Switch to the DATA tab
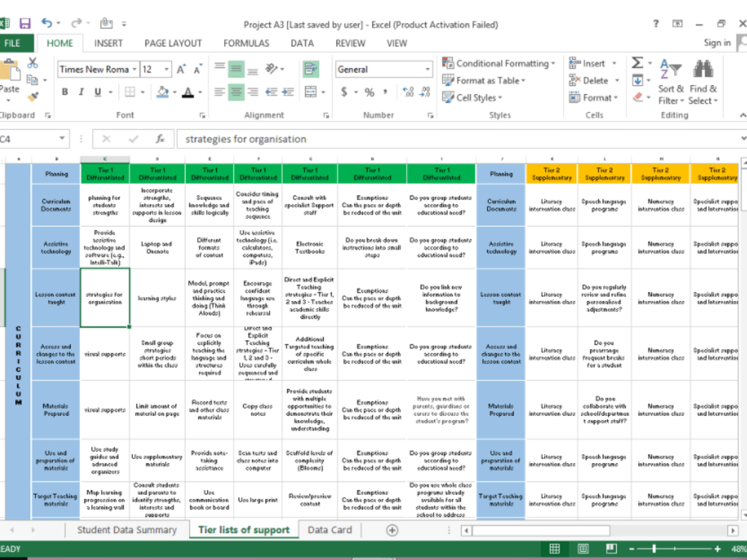 coord(302,43)
